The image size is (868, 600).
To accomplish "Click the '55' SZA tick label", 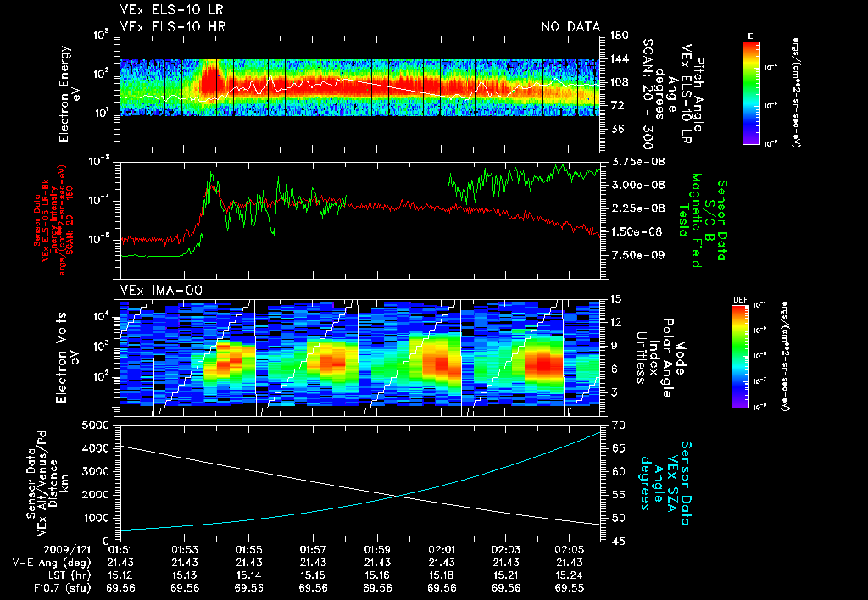I will pyautogui.click(x=618, y=495).
